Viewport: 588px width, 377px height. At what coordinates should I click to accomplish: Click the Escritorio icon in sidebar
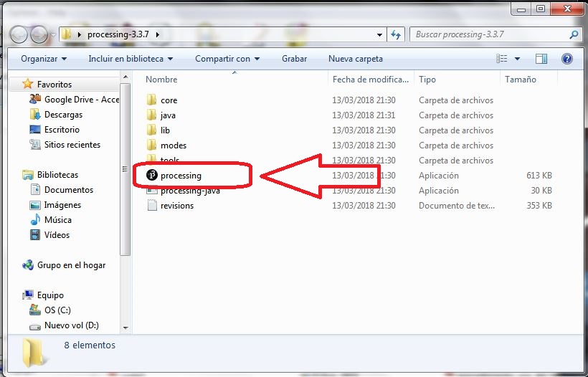coord(35,129)
